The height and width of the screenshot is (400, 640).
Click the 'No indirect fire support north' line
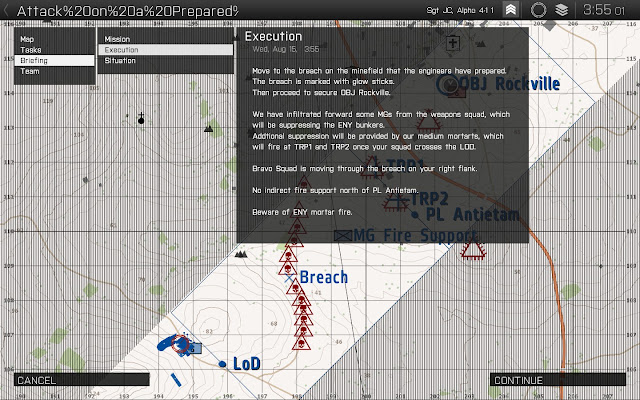[336, 190]
